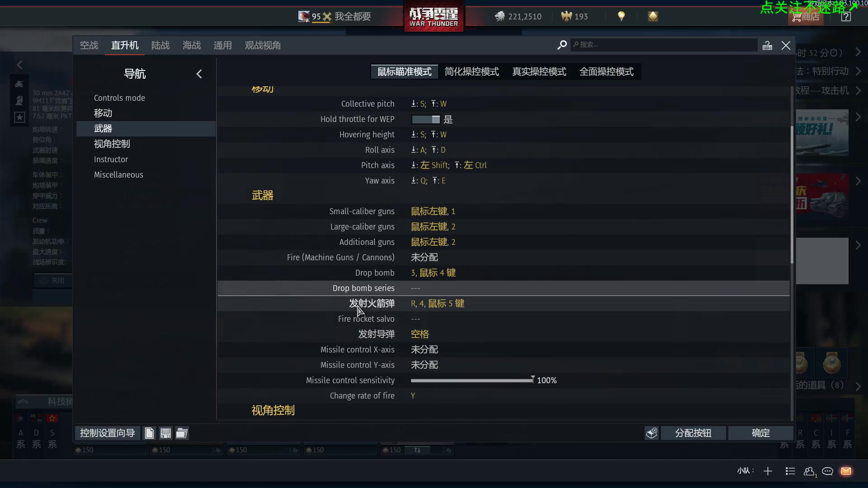Open the new blank controls preset icon
This screenshot has width=868, height=488.
149,433
